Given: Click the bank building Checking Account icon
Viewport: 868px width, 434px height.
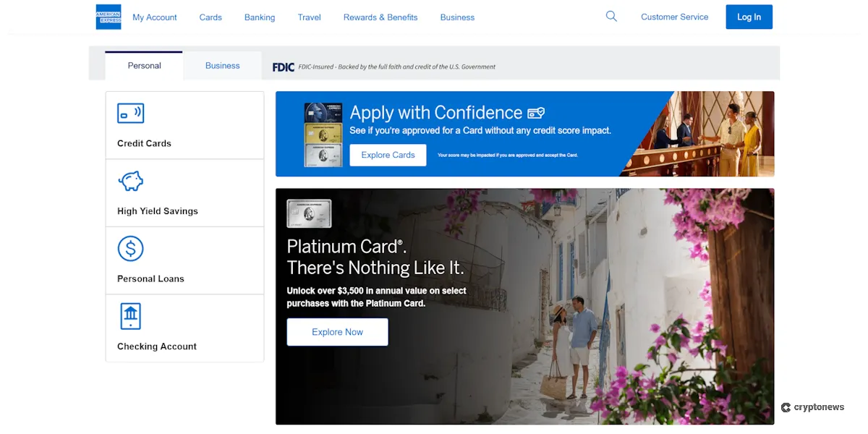Looking at the screenshot, I should click(x=130, y=316).
